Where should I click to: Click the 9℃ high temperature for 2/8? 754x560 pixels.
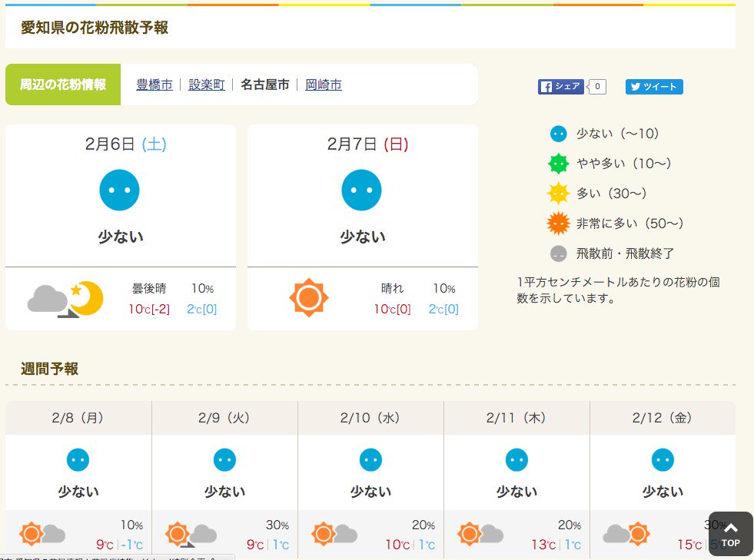(x=105, y=545)
